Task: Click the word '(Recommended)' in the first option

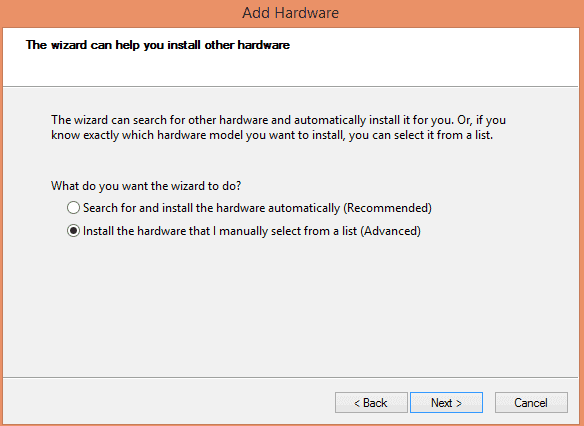Action: pos(387,208)
